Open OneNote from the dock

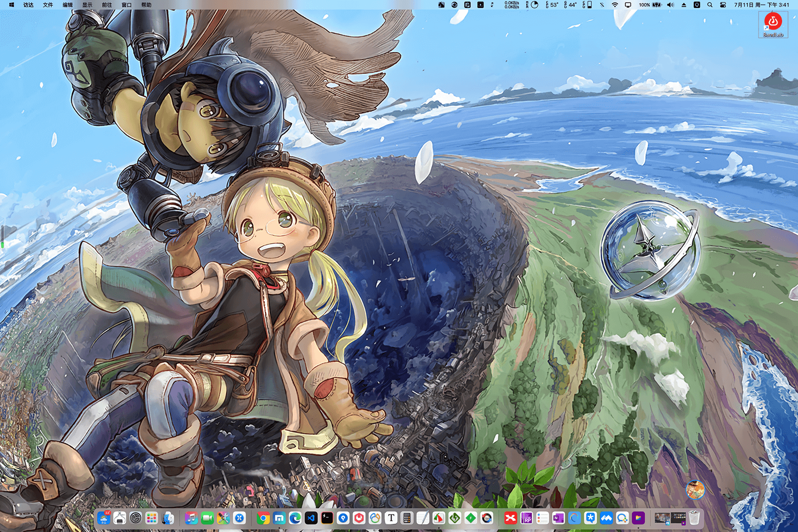tap(558, 519)
